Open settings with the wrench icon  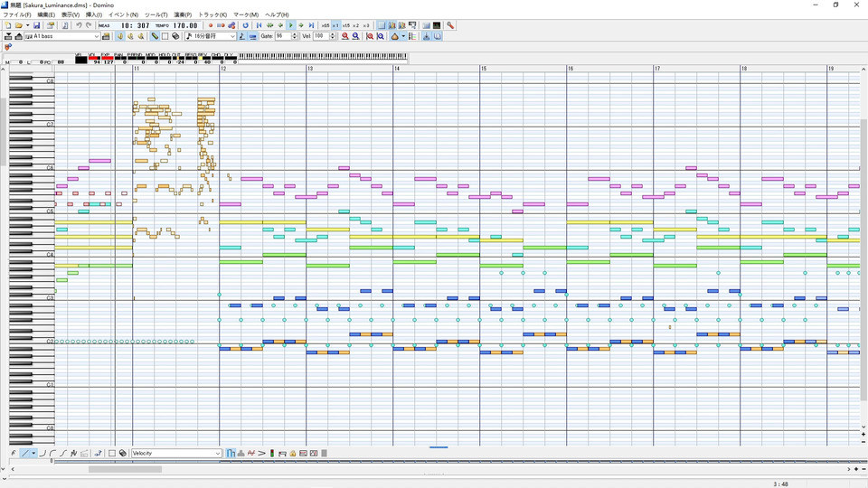click(450, 25)
